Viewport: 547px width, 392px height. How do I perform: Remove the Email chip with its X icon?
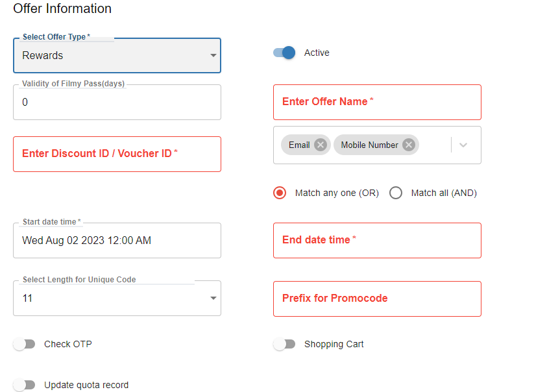[320, 145]
